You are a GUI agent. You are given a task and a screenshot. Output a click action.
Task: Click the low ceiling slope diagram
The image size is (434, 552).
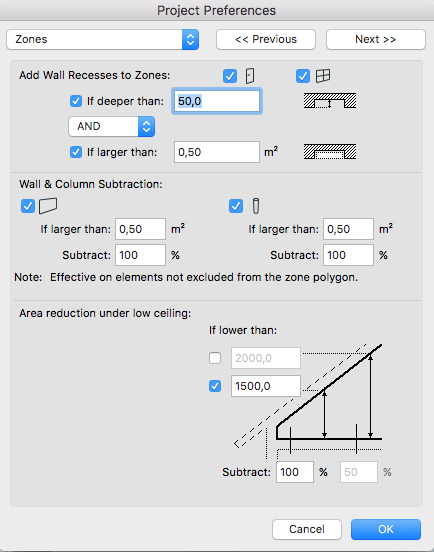click(308, 401)
